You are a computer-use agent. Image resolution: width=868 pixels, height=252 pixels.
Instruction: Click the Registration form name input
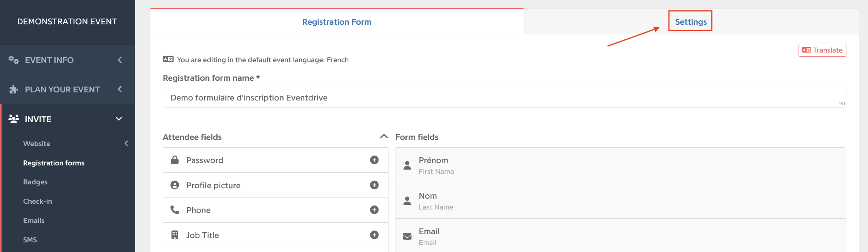click(504, 97)
